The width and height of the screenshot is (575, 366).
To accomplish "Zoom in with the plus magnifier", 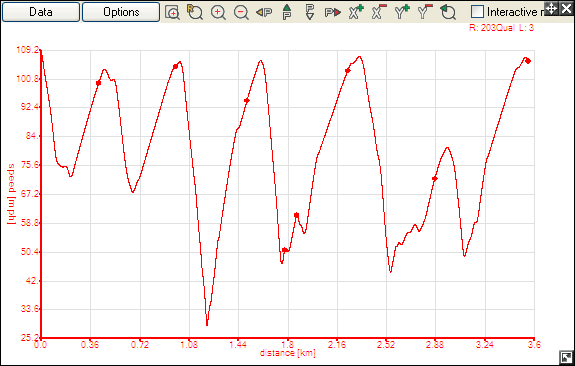I will pyautogui.click(x=218, y=12).
